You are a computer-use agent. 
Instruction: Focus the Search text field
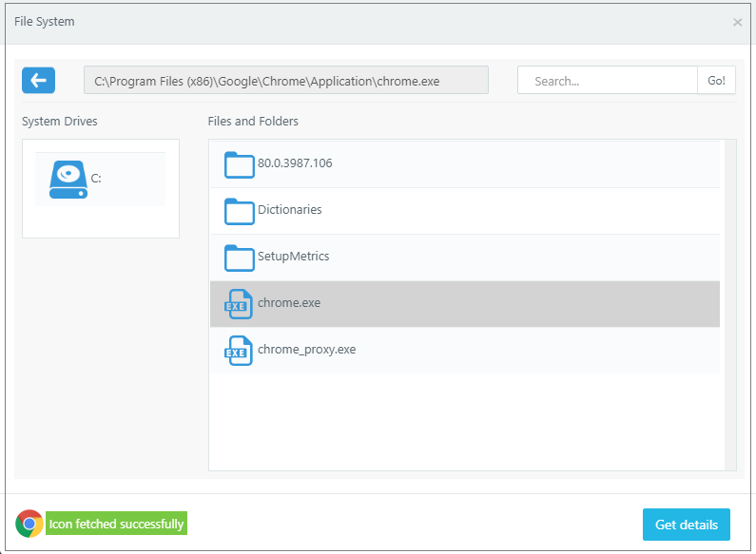[609, 81]
